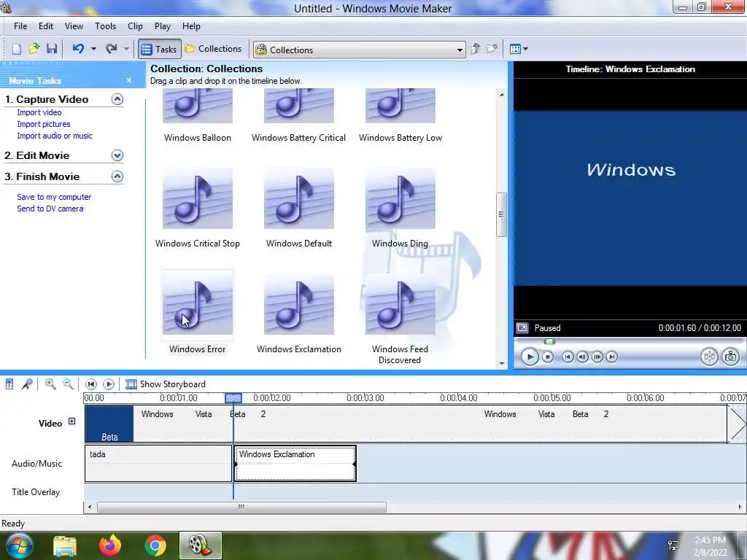Click the Take Picture camera icon

click(730, 357)
